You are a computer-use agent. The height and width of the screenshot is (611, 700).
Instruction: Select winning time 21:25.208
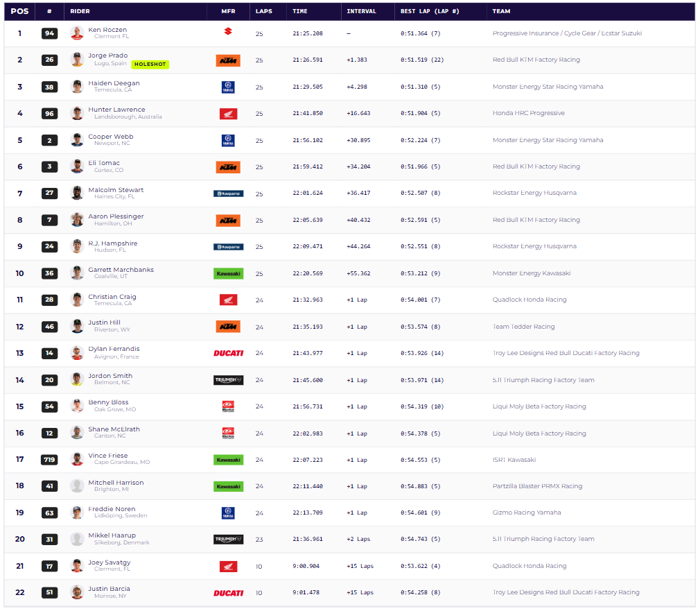tap(308, 33)
